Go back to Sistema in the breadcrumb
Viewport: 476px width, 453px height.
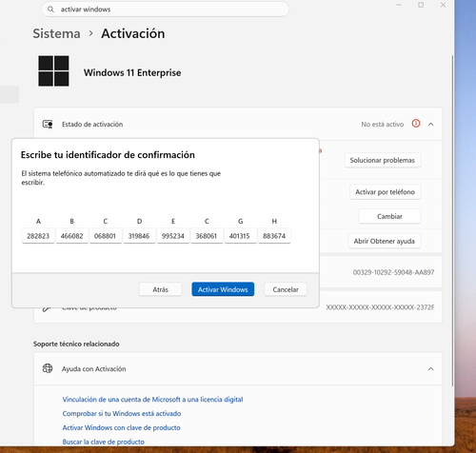56,33
